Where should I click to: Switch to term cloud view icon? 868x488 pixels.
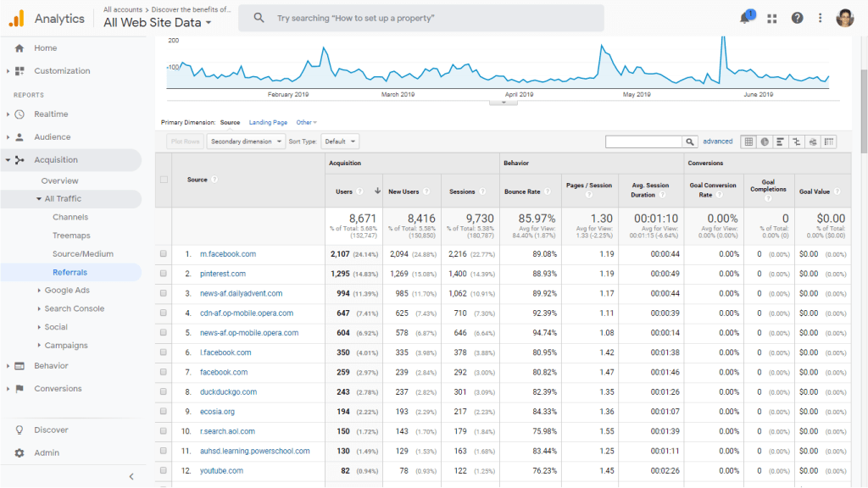click(812, 141)
